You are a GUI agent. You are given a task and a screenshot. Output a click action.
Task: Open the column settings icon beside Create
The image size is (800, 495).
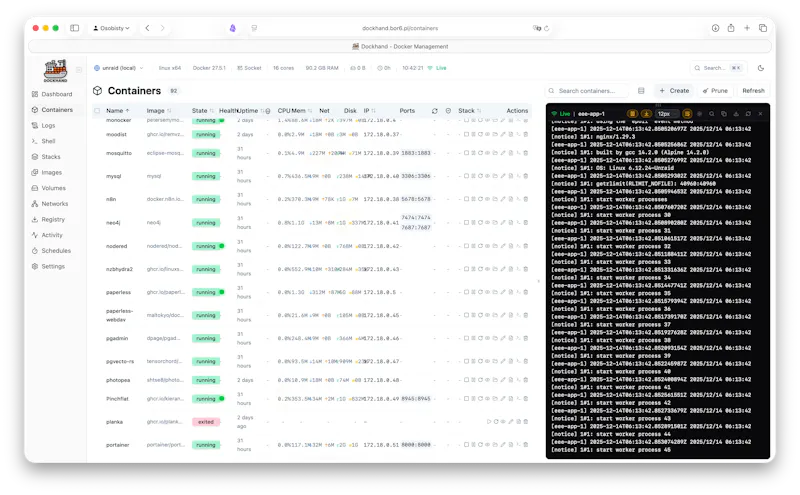pyautogui.click(x=641, y=91)
